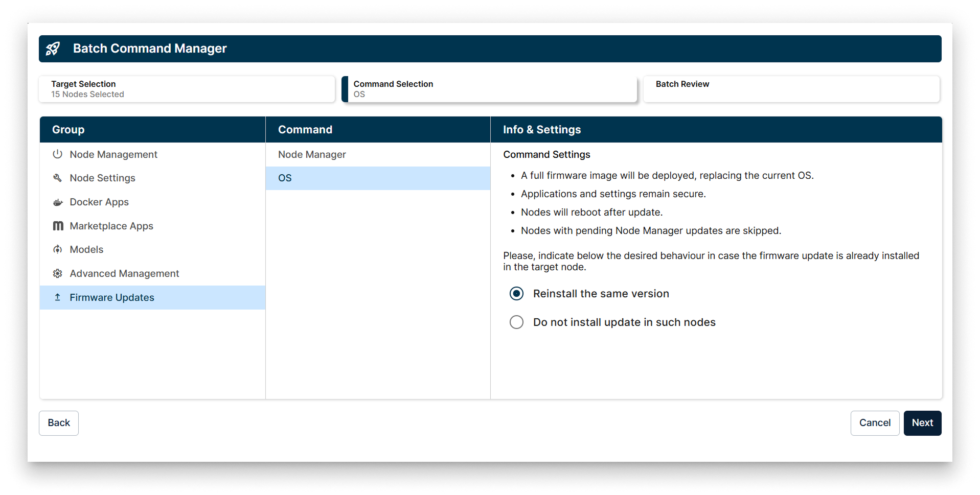Select OS in the Command column
Screen dimensions: 980x495
[x=285, y=178]
